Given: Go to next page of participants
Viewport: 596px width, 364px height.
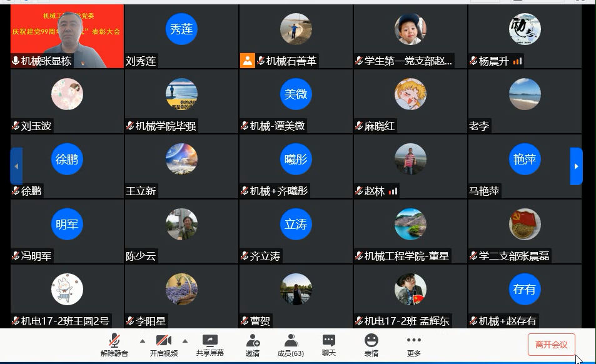Looking at the screenshot, I should (x=576, y=166).
